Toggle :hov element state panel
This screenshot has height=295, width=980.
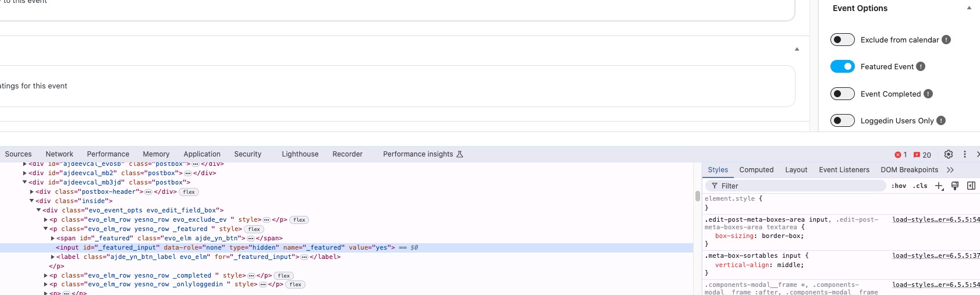[x=899, y=186]
